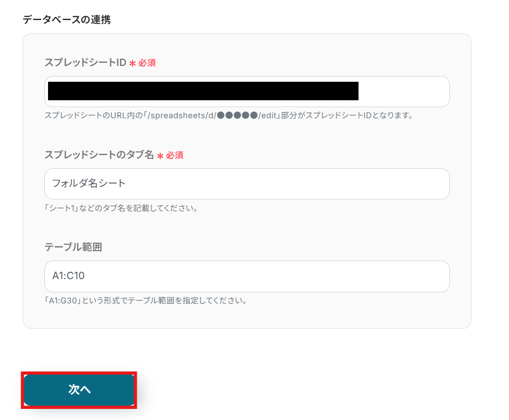Click the 必須 text next to スプレッドシートID
Screen dimensions: 509x420
(147, 63)
